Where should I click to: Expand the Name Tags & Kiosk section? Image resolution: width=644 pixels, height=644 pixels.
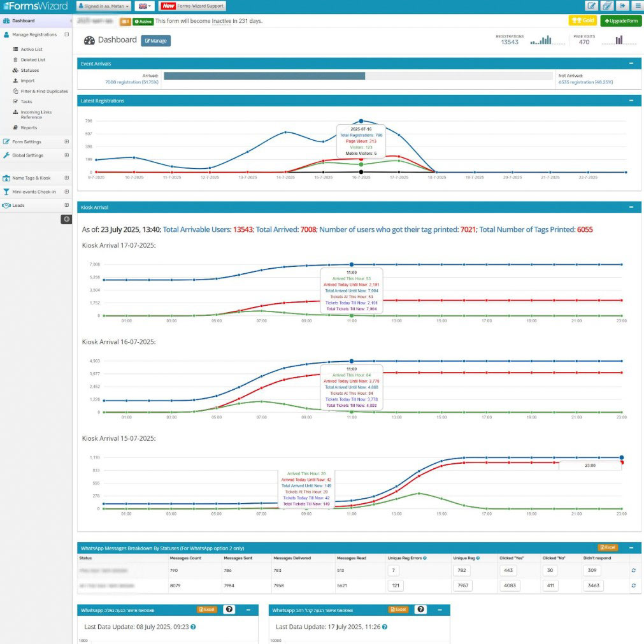click(x=66, y=178)
